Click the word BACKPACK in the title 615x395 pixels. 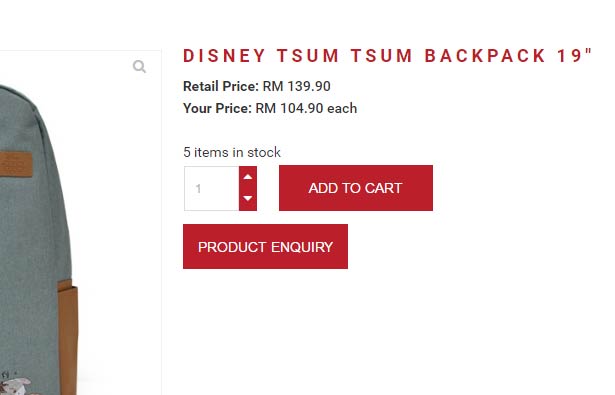point(485,56)
